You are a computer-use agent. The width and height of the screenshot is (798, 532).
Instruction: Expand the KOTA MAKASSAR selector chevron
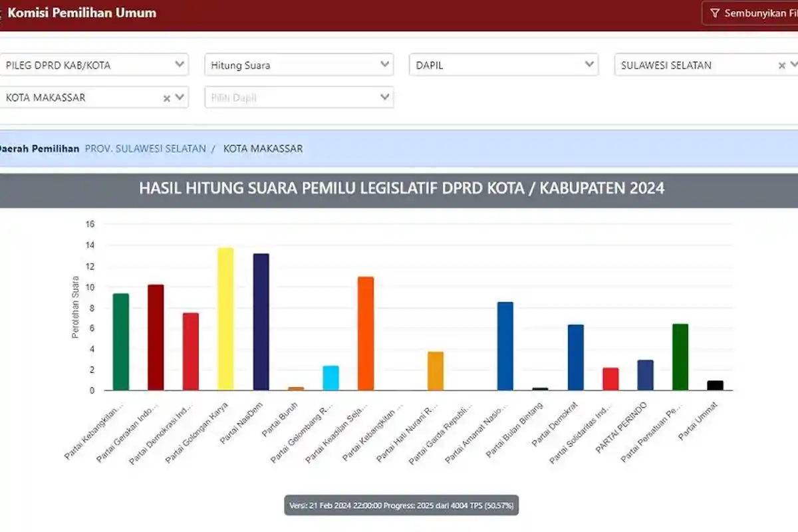180,97
